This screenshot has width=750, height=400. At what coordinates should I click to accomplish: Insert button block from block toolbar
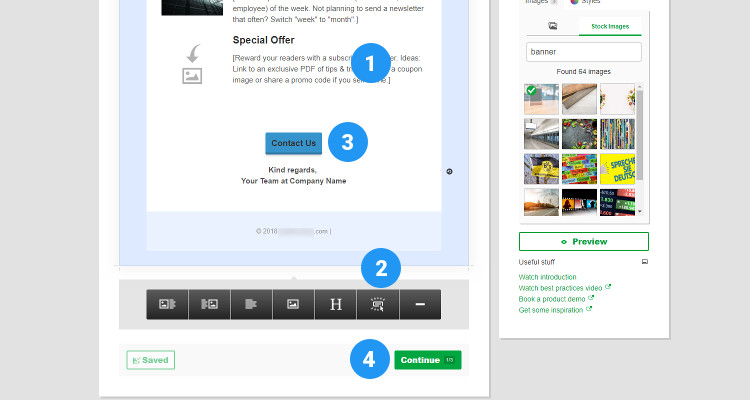377,304
